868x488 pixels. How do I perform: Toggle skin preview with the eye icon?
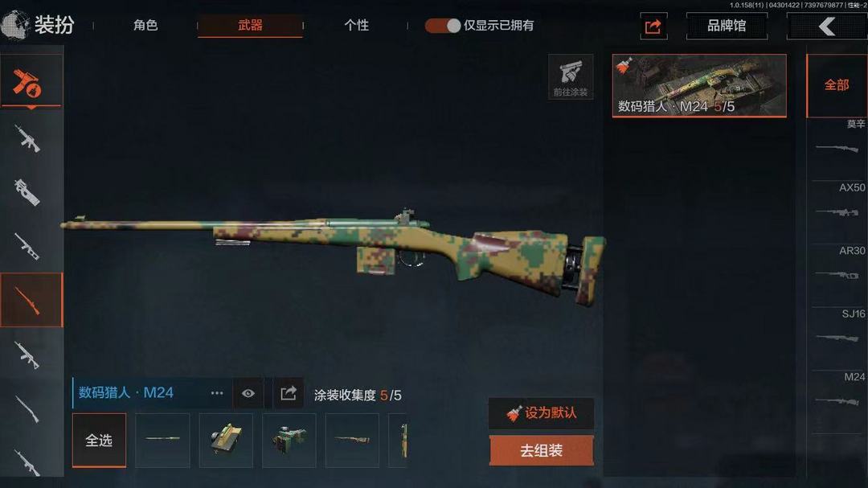tap(248, 393)
